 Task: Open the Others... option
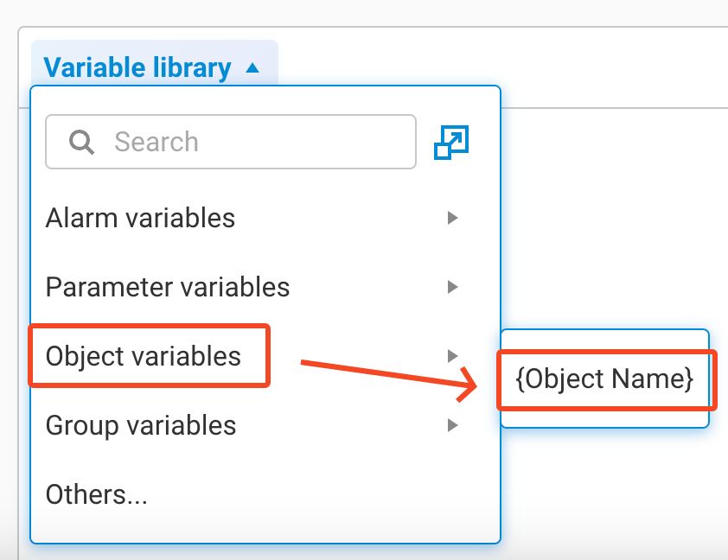tap(97, 494)
